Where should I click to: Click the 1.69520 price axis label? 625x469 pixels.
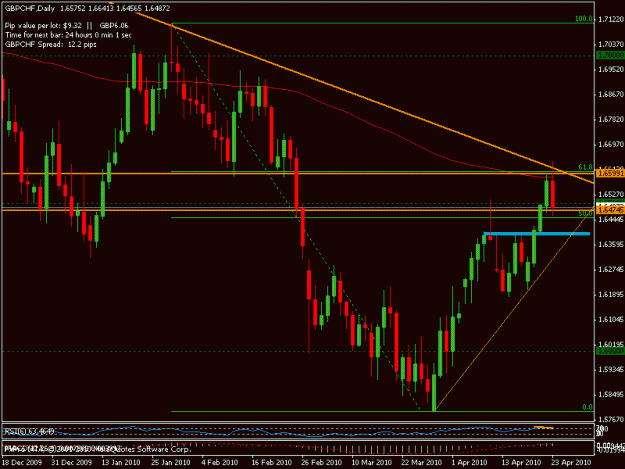(x=611, y=69)
